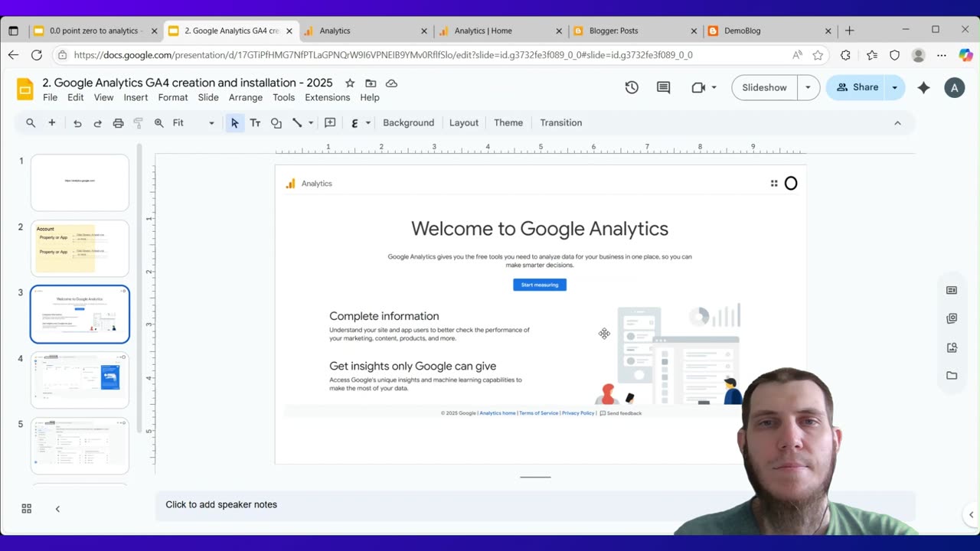980x551 pixels.
Task: Add a new slide with plus
Action: tap(52, 122)
